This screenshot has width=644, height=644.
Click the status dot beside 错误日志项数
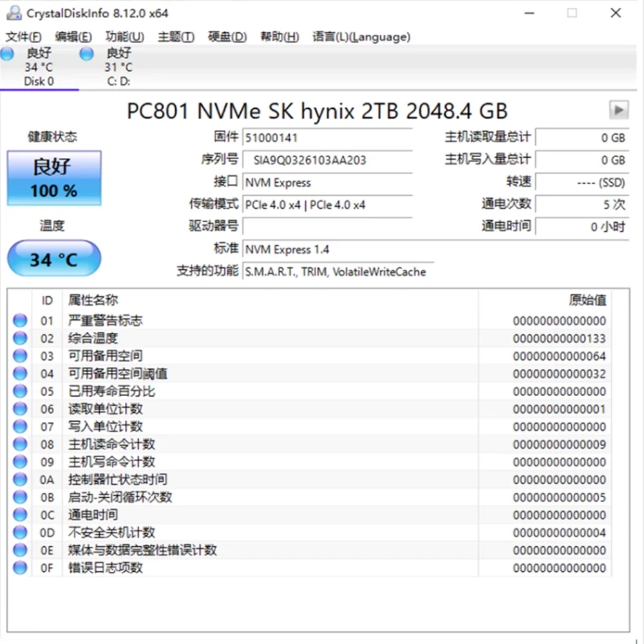click(x=19, y=568)
